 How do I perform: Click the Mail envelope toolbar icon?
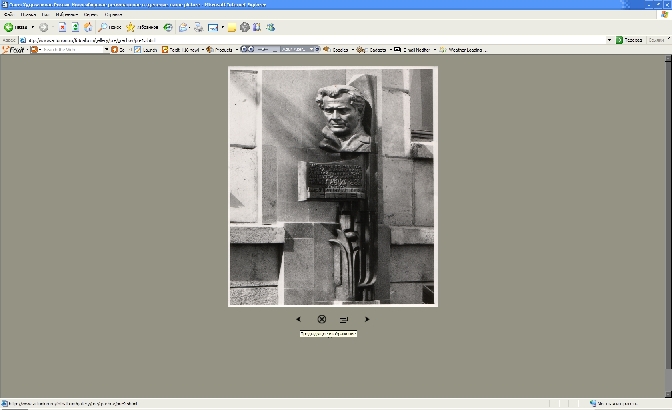[x=183, y=27]
